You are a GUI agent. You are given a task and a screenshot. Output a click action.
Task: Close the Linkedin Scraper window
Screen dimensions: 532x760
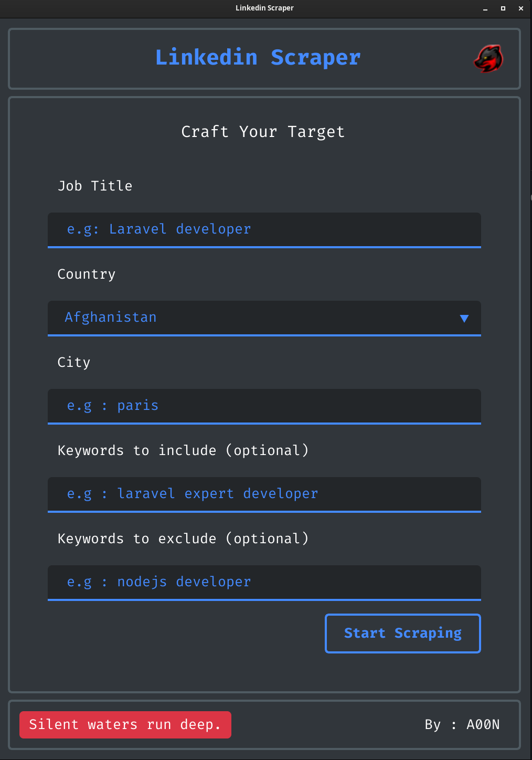pyautogui.click(x=521, y=8)
